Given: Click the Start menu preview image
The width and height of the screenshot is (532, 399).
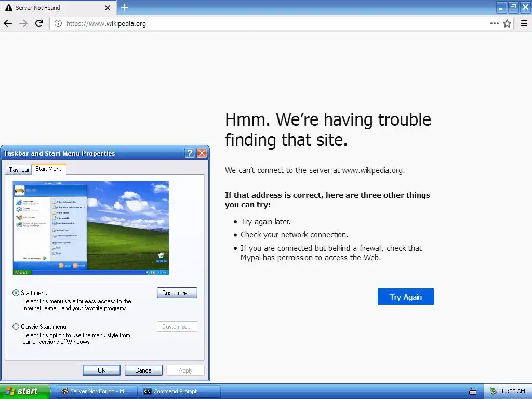Looking at the screenshot, I should click(x=90, y=228).
